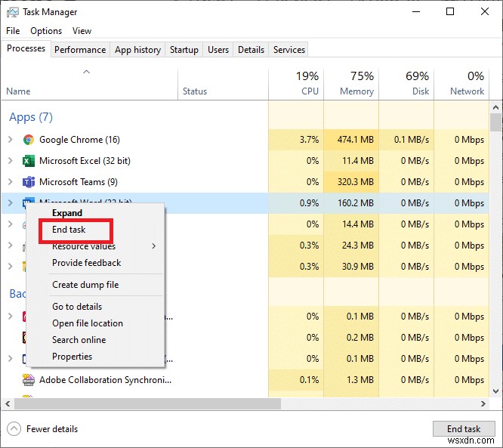Choose End task in the context menu
This screenshot has height=448, width=503.
coord(69,230)
